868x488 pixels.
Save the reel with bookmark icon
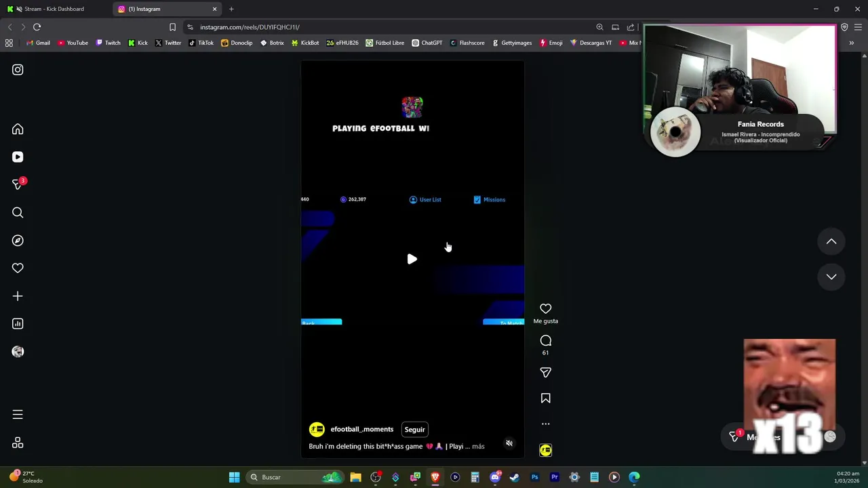click(545, 399)
